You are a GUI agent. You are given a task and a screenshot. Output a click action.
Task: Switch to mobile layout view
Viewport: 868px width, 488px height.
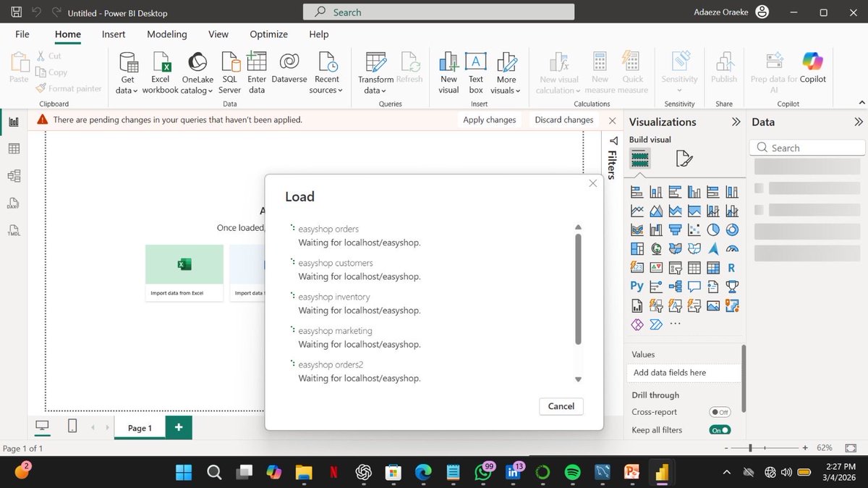pyautogui.click(x=72, y=426)
